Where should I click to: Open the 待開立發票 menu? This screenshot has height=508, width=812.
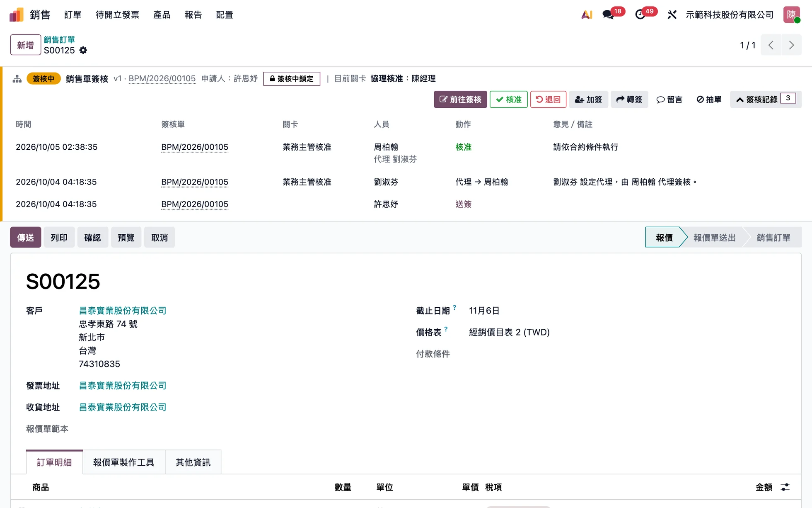[117, 15]
